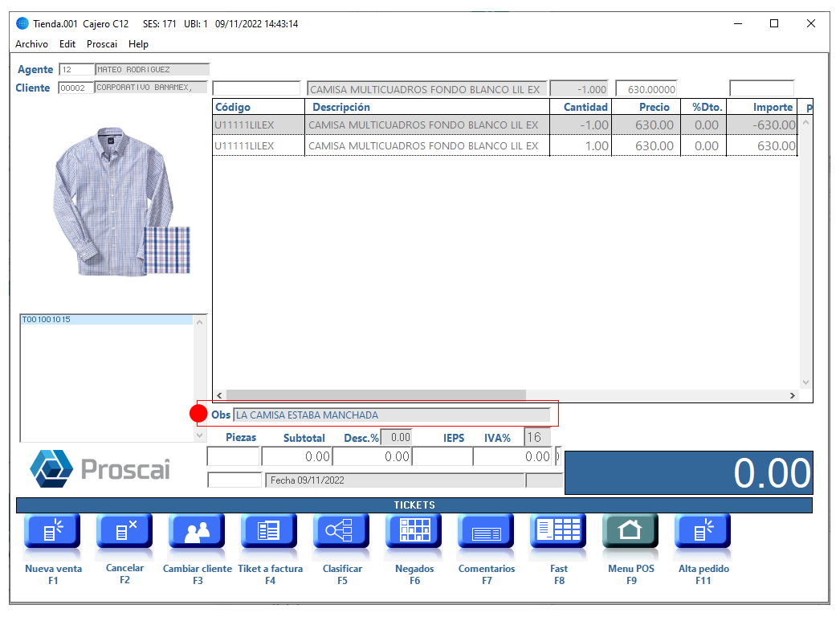Click the shirt product thumbnail image
The width and height of the screenshot is (840, 617).
121,202
